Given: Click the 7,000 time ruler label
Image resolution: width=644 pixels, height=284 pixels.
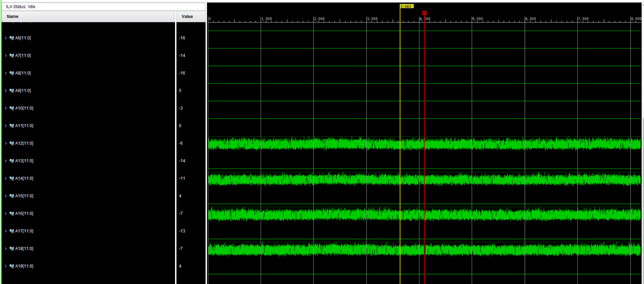Looking at the screenshot, I should click(583, 19).
